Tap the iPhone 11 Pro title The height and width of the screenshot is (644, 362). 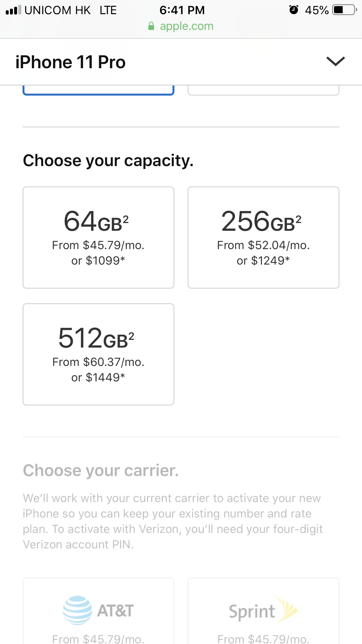coord(70,62)
